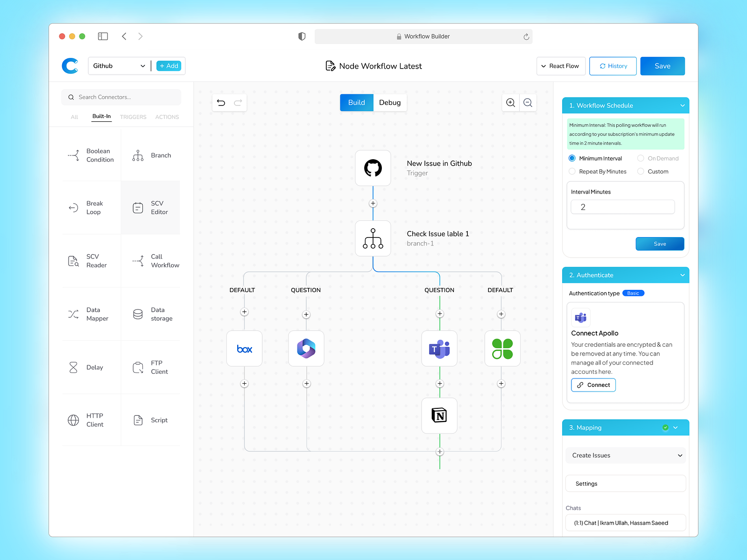Click the Connect button for Apollo
Image resolution: width=747 pixels, height=560 pixels.
tap(593, 385)
